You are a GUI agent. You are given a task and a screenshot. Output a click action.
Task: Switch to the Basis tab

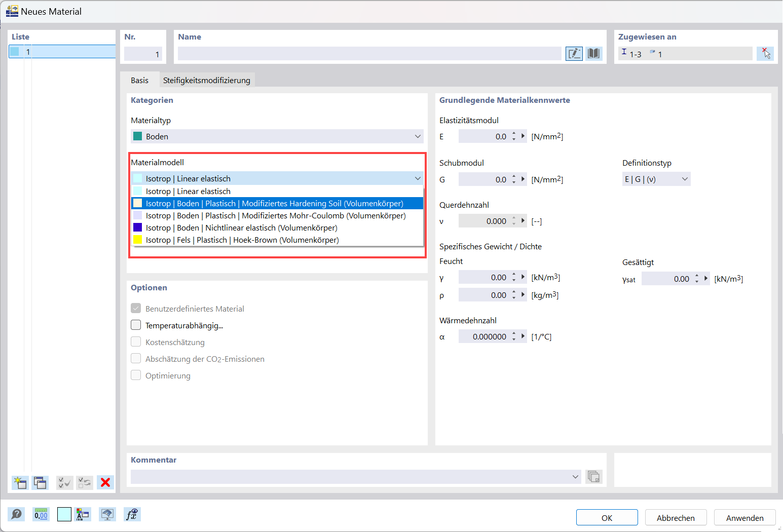coord(139,80)
